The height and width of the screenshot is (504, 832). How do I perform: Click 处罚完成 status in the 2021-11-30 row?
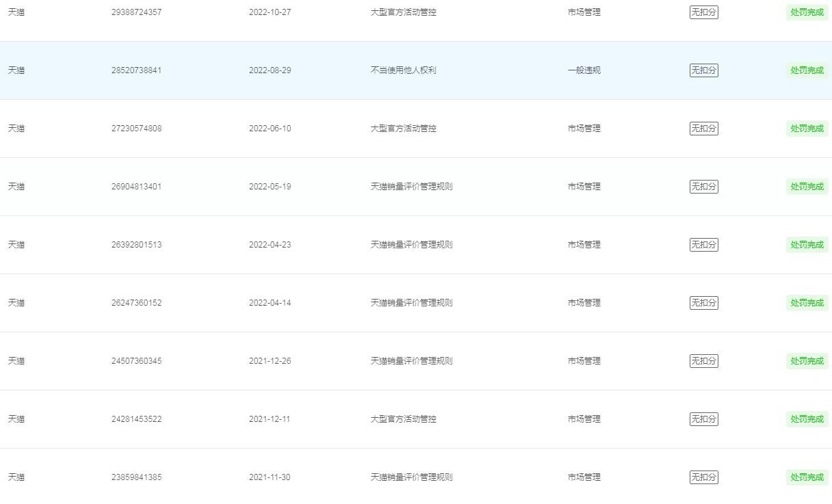click(807, 477)
